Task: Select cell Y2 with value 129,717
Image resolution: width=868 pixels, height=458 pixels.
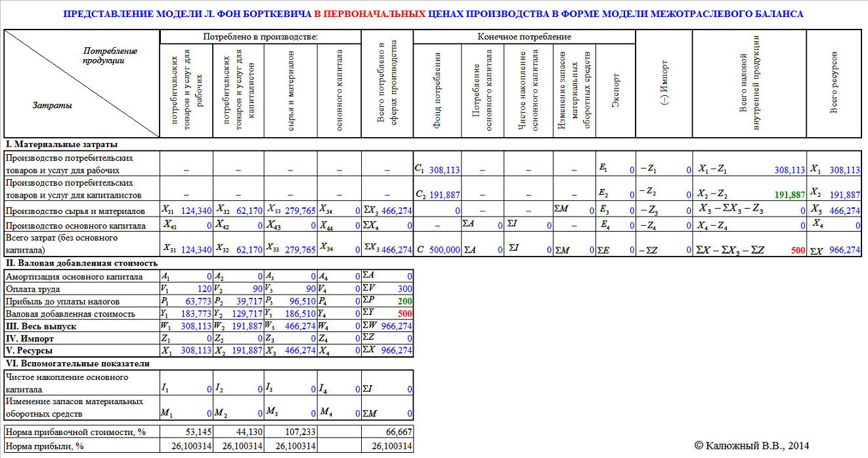Action: [x=239, y=314]
